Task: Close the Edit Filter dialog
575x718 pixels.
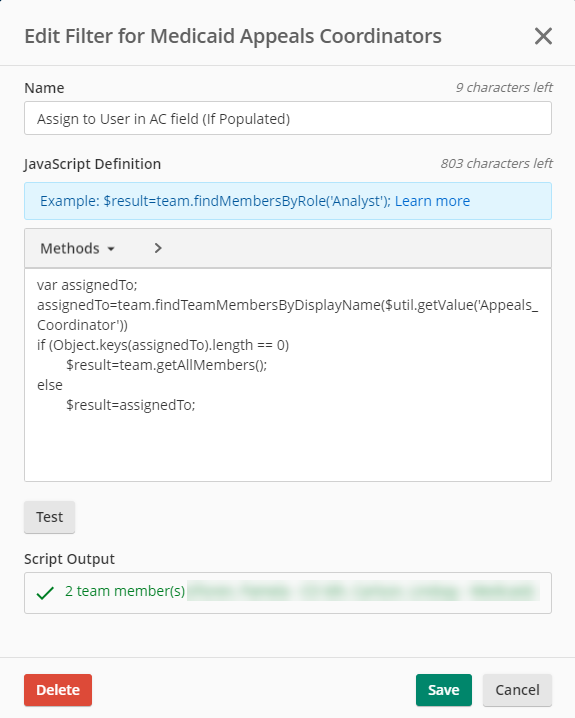Action: click(543, 36)
